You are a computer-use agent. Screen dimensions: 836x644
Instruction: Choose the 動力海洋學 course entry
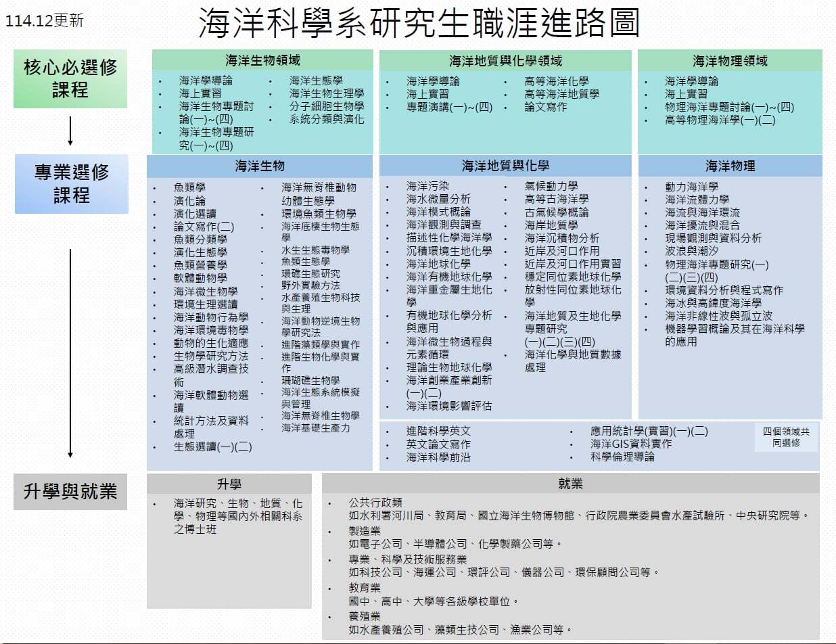coord(691,187)
